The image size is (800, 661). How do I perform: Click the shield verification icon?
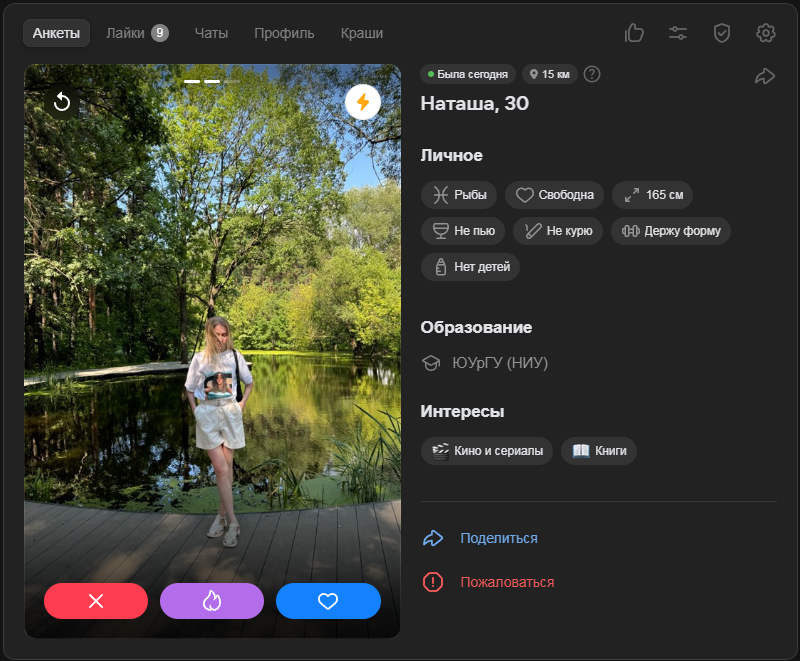tap(722, 33)
